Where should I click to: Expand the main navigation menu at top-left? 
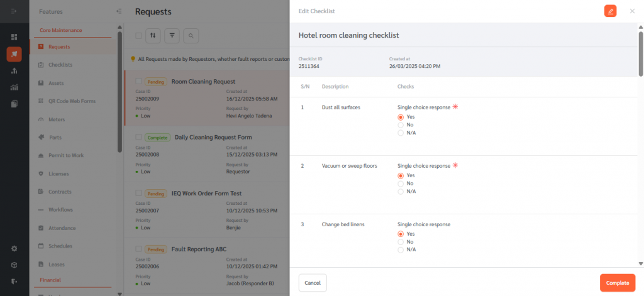click(14, 11)
